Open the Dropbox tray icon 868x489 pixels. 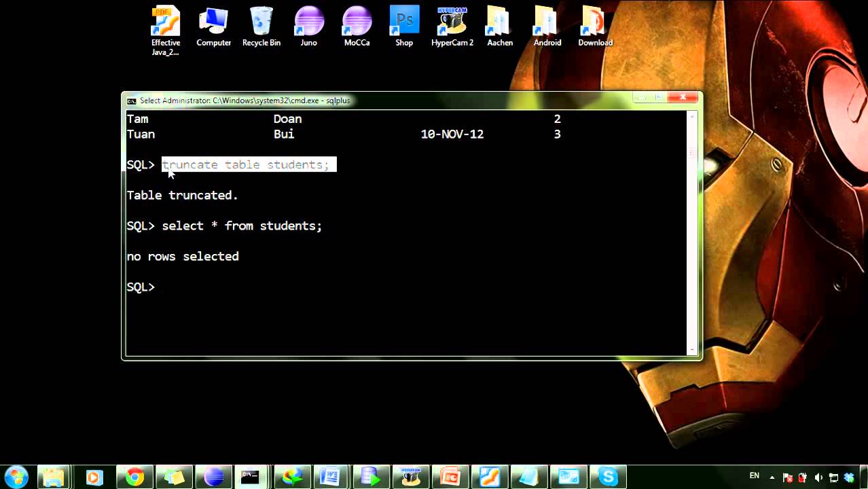pos(848,477)
